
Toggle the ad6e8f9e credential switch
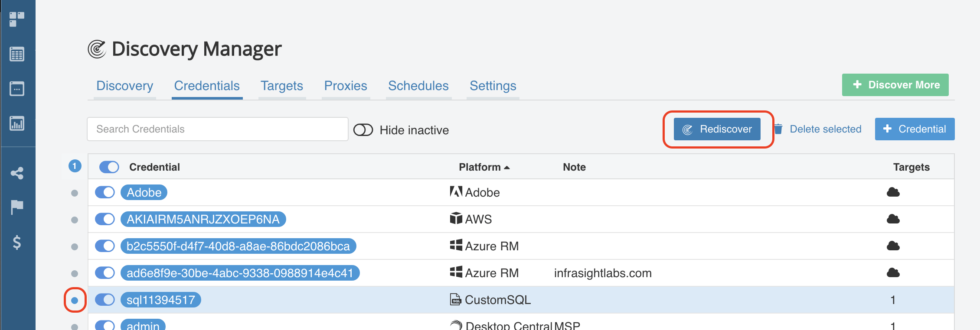click(105, 273)
